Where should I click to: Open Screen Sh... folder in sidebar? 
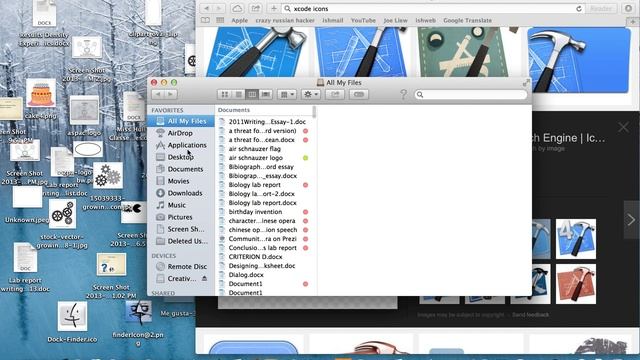180,229
